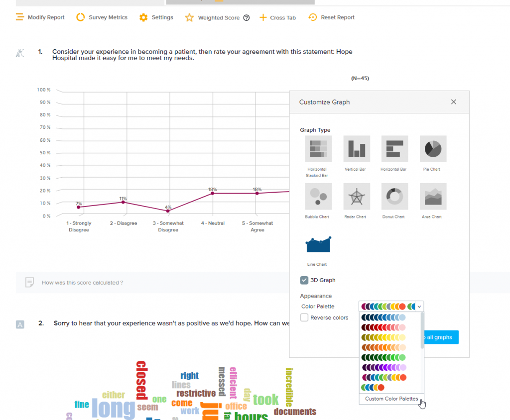Image resolution: width=510 pixels, height=420 pixels.
Task: Close the Customize Graph panel
Action: tap(453, 102)
